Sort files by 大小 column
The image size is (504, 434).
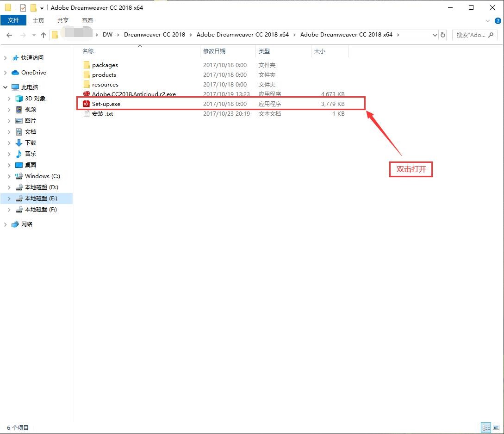point(319,51)
